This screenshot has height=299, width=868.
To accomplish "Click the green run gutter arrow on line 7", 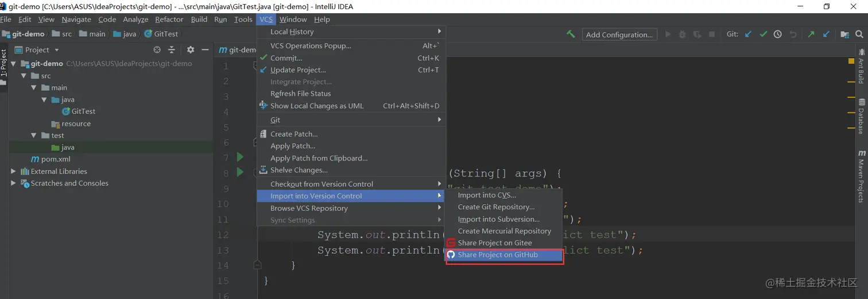I will coord(241,157).
